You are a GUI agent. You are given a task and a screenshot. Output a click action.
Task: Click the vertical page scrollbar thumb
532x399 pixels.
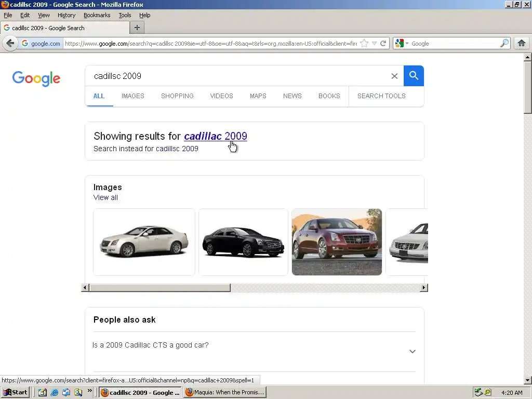(x=528, y=87)
